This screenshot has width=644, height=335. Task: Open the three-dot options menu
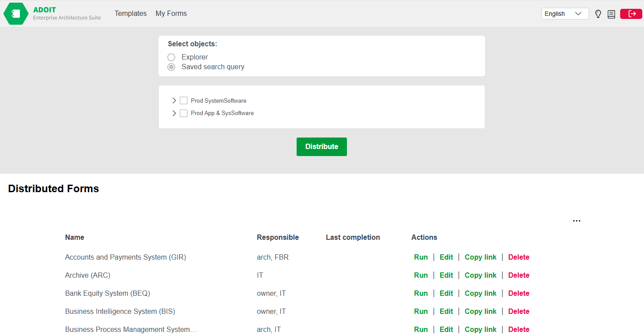click(576, 221)
